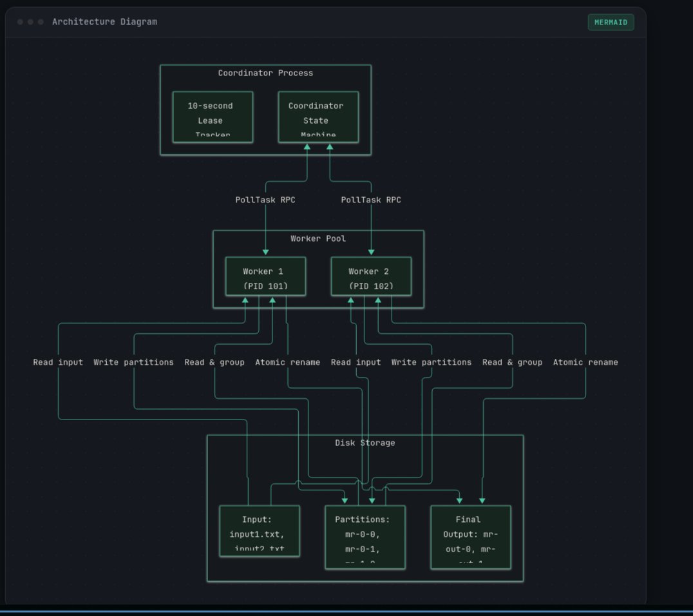This screenshot has width=693, height=616.
Task: Select the Final Output node
Action: tap(471, 537)
